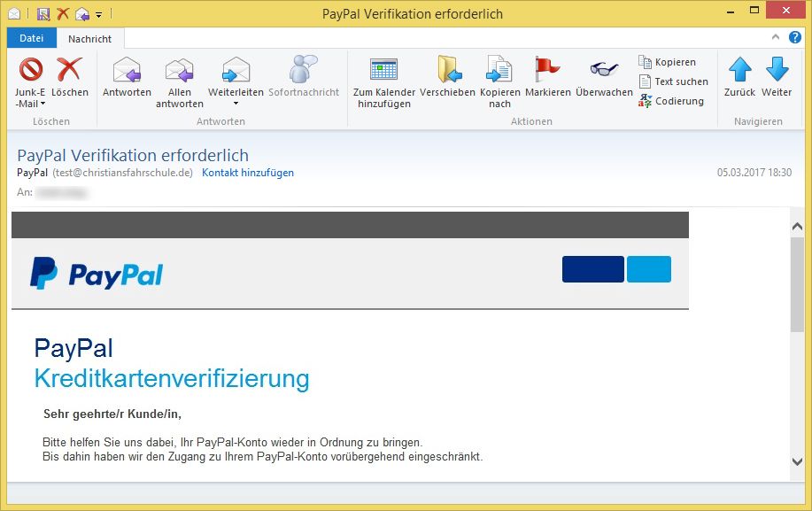Screen dimensions: 812x511
Task: Click the light blue button in email header
Action: [x=649, y=269]
